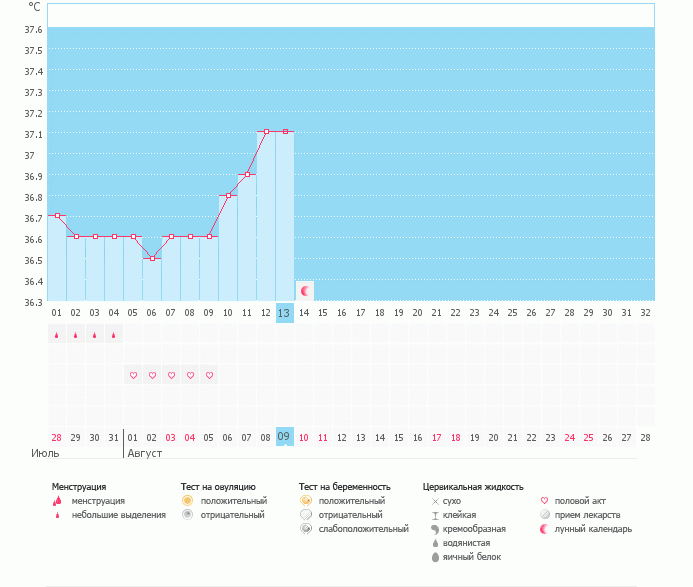Screen dimensions: 693x587
Task: Click the лунный календарь legend icon
Action: [544, 528]
